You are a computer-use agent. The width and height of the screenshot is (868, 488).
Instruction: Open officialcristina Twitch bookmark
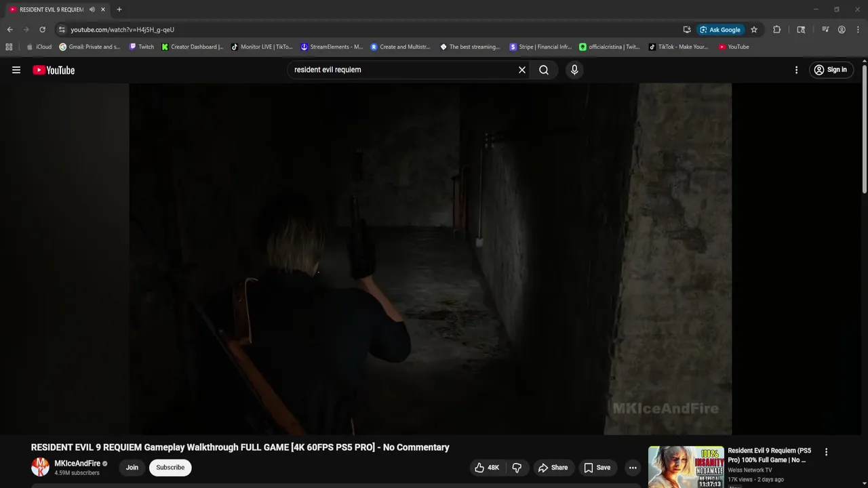tap(610, 47)
